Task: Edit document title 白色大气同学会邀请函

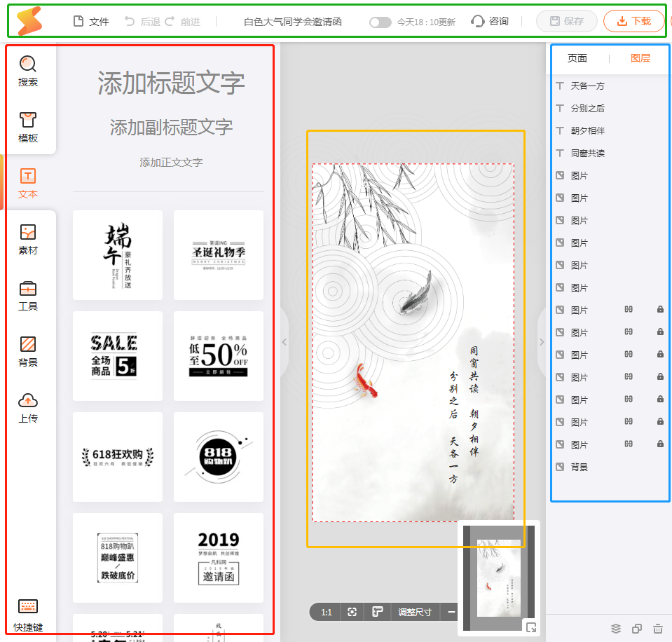Action: click(x=293, y=22)
